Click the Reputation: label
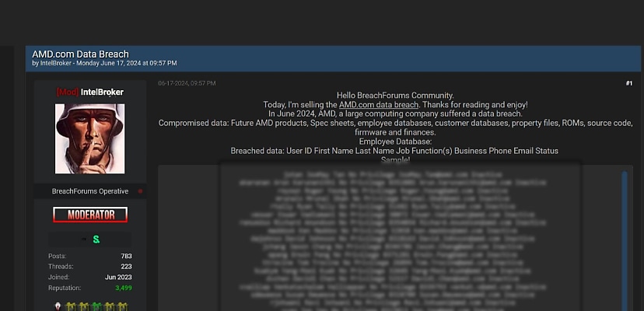 pyautogui.click(x=65, y=288)
